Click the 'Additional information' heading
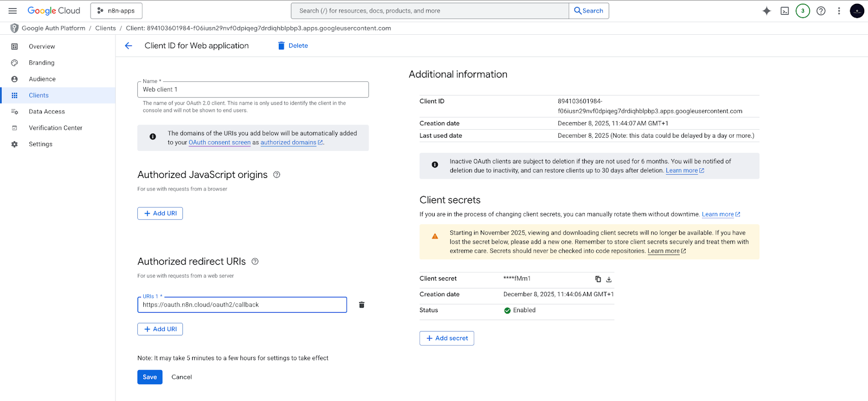The width and height of the screenshot is (868, 401). [458, 74]
